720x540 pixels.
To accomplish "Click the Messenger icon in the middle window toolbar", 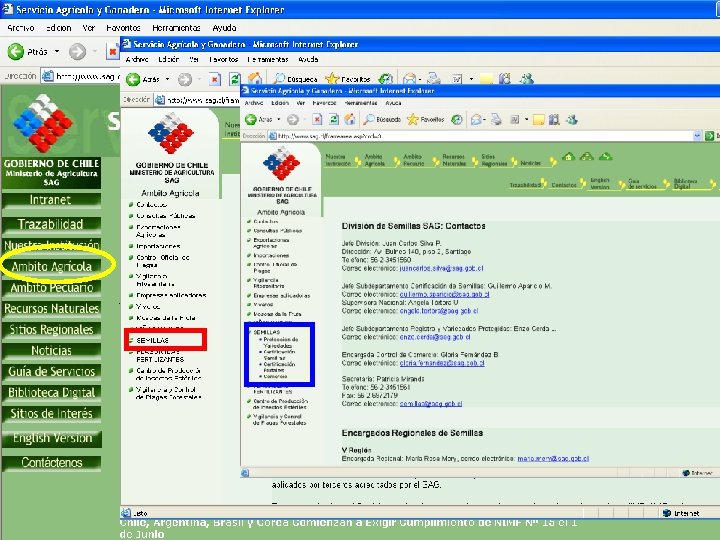I will pos(527,79).
